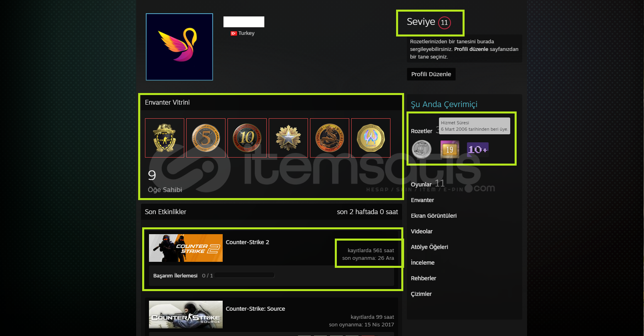
Task: Click the Turkey flag icon
Action: pyautogui.click(x=234, y=33)
